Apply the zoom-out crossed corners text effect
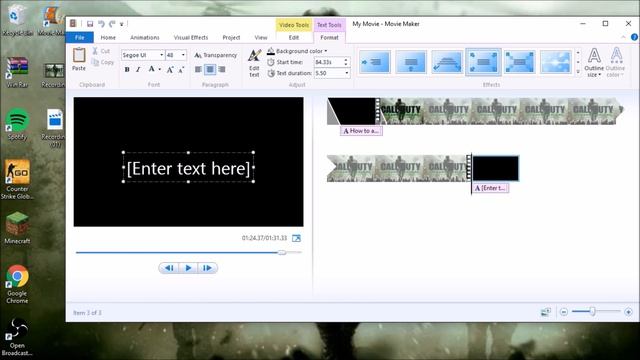640x360 pixels. coord(519,62)
